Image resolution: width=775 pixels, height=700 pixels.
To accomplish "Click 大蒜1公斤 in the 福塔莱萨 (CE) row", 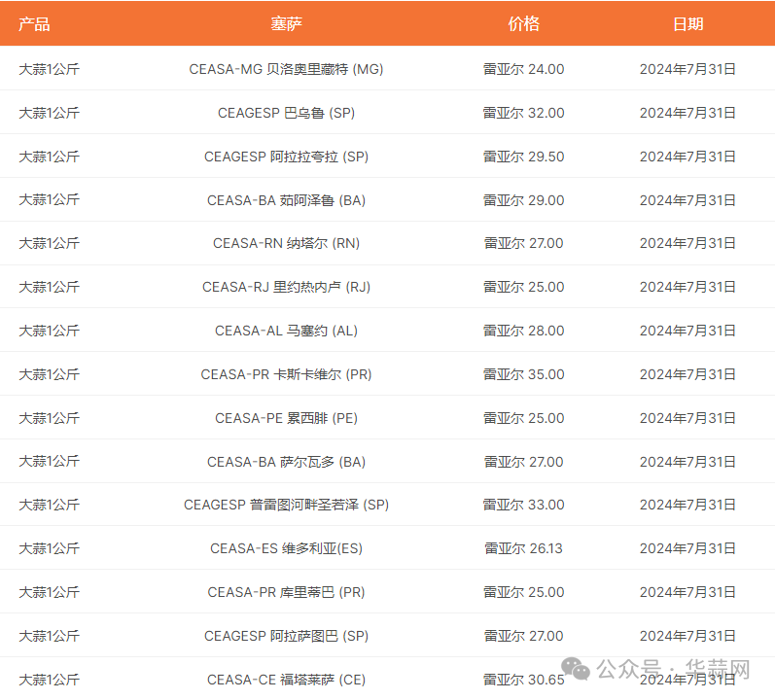I will point(49,680).
